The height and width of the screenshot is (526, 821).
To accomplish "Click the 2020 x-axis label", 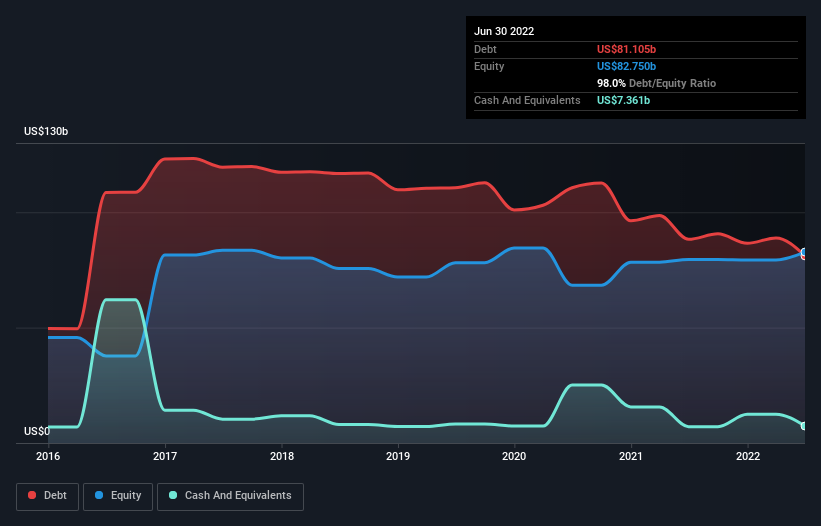I will click(x=514, y=456).
